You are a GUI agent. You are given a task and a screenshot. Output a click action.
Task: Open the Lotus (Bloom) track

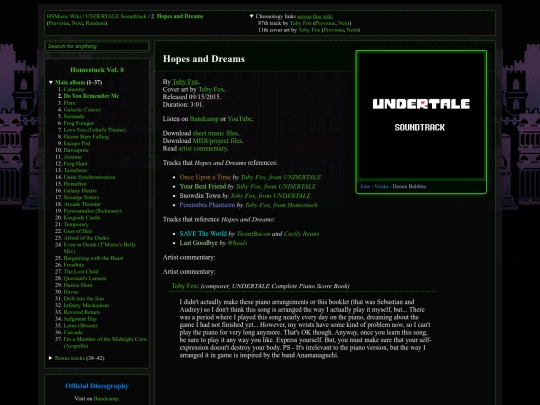(x=81, y=325)
